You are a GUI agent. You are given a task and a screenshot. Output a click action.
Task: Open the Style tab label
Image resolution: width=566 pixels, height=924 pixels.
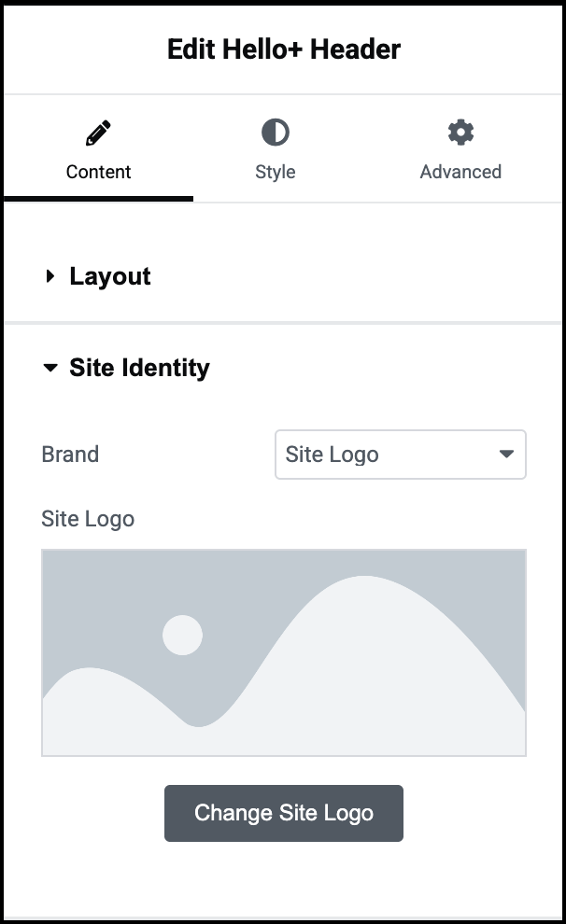click(x=275, y=172)
